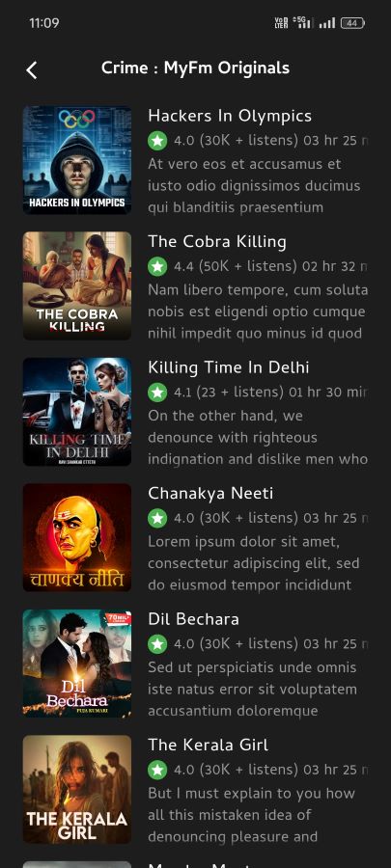Open The Kerala Girl cover art
The height and width of the screenshot is (868, 391).
tap(77, 789)
